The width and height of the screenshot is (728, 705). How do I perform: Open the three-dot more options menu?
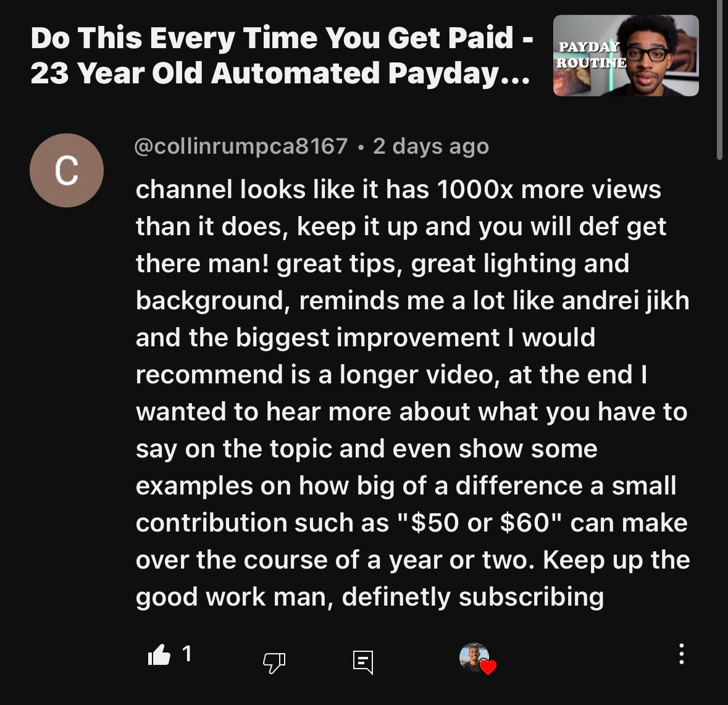tap(681, 654)
